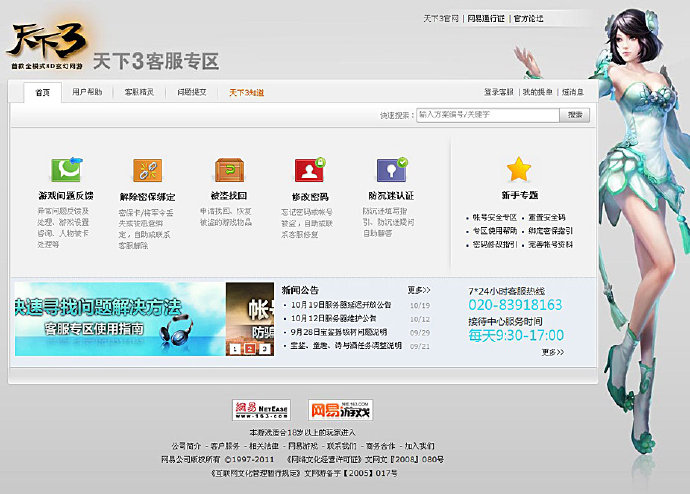
Task: Open the 专区使用帮助 link
Action: coord(495,231)
